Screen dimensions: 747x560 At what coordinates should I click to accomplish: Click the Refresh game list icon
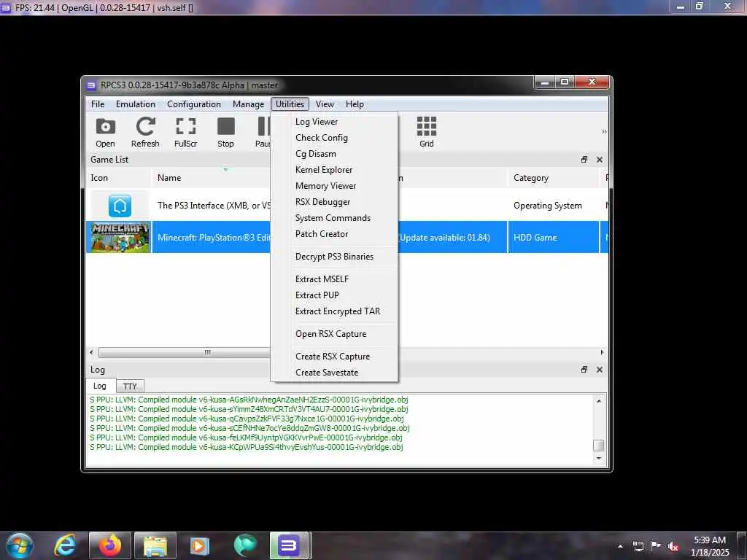(x=145, y=132)
